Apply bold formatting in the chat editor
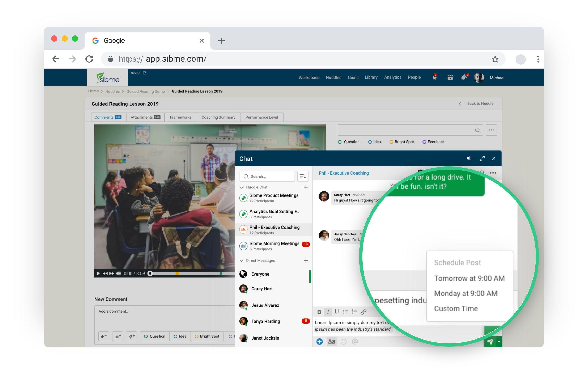Viewport: 588px width, 375px height. [x=319, y=312]
